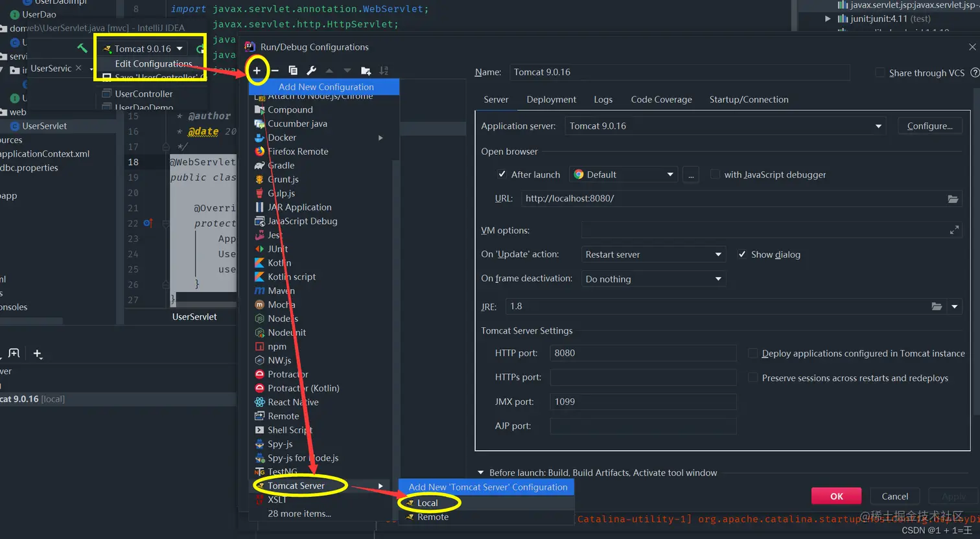Browse for URL folder icon
The image size is (980, 539).
pos(953,199)
